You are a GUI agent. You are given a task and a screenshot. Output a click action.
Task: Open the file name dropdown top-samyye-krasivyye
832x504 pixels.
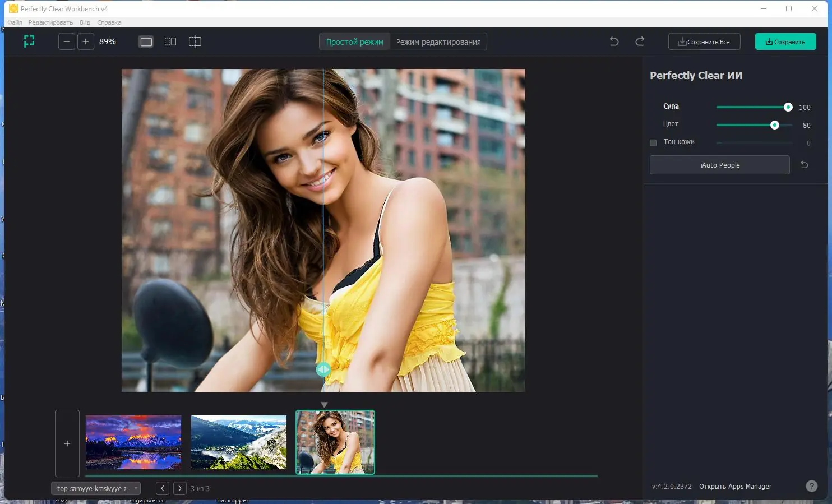point(96,488)
